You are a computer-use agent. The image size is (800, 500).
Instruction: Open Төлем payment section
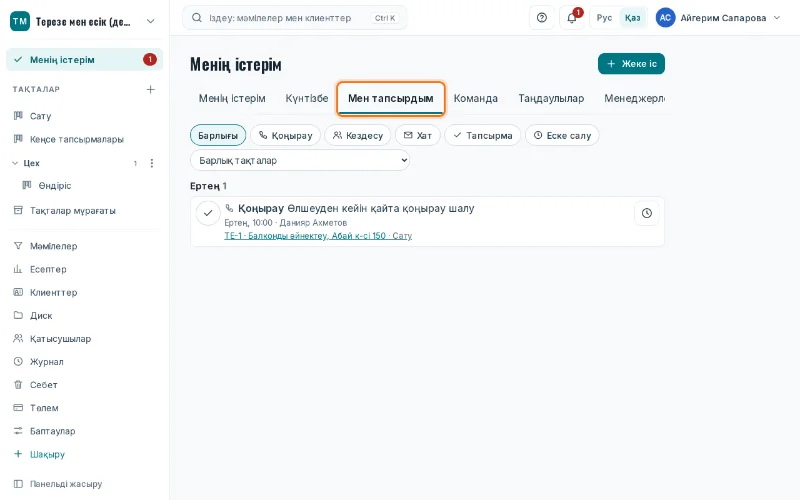[x=84, y=408]
